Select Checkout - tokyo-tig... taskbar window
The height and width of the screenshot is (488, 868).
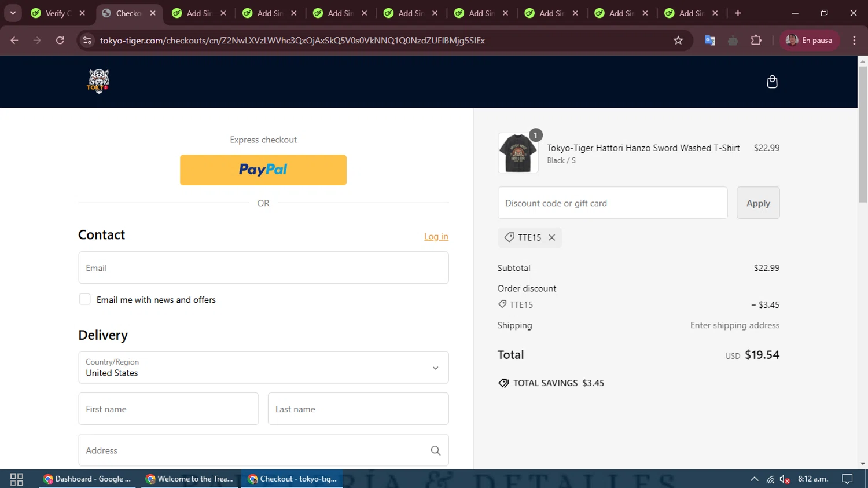292,479
